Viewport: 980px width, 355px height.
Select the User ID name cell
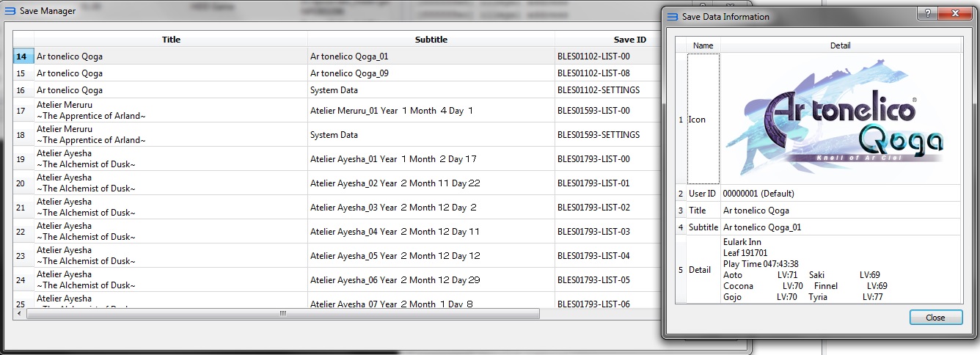point(703,194)
